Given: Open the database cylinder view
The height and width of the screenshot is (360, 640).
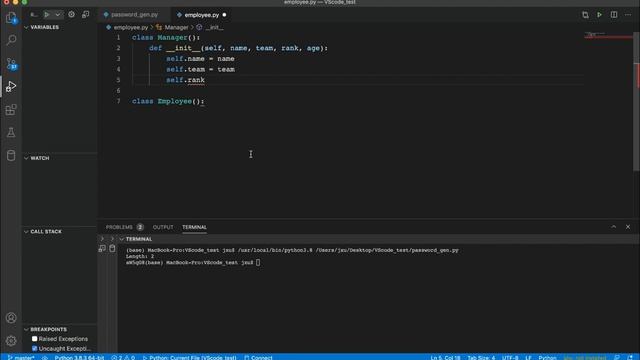Looking at the screenshot, I should [x=11, y=155].
